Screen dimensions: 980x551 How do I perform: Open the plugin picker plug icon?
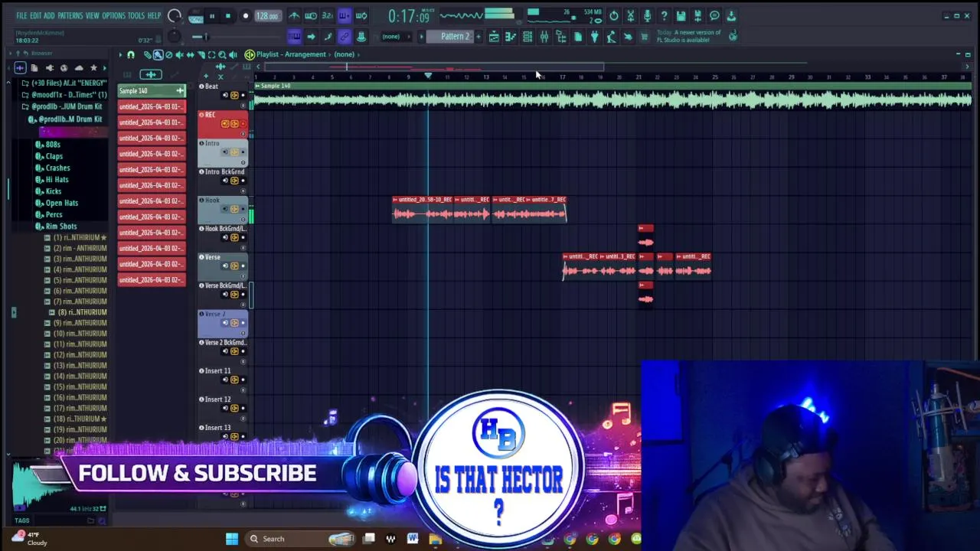click(594, 37)
